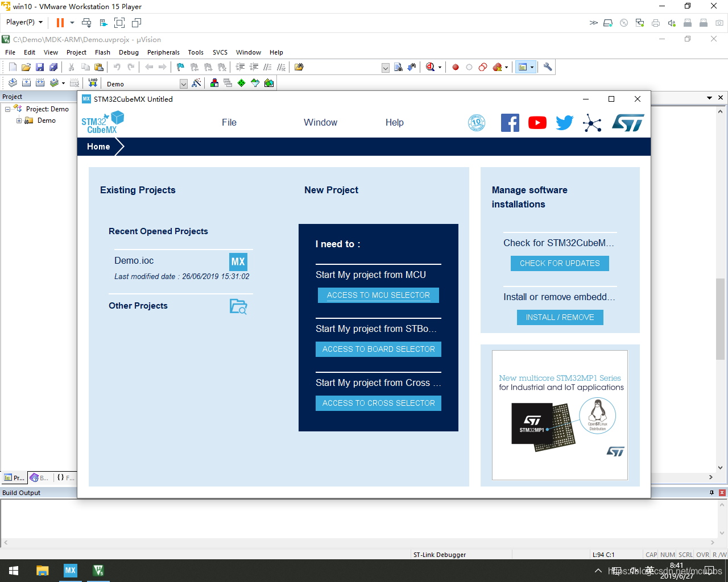Collapse the Project: Demo tree node
Screen dimensions: 728x582
[x=7, y=109]
